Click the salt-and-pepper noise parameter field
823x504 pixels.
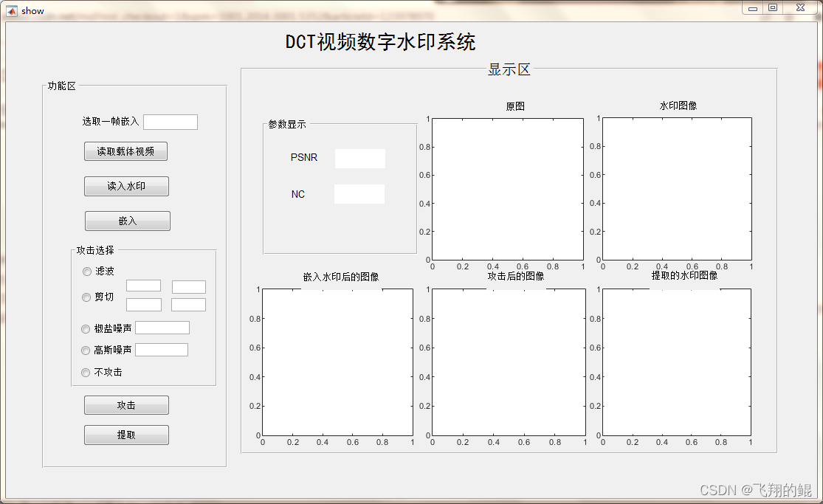162,327
